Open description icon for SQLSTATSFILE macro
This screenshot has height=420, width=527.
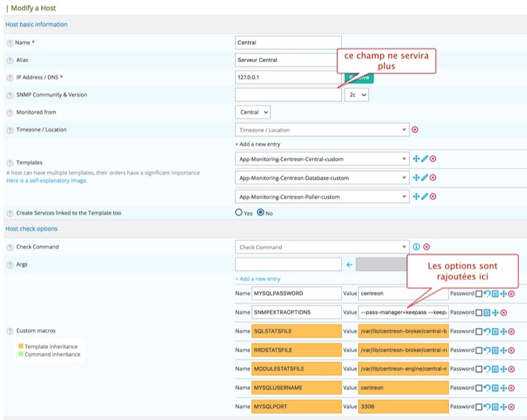(495, 331)
